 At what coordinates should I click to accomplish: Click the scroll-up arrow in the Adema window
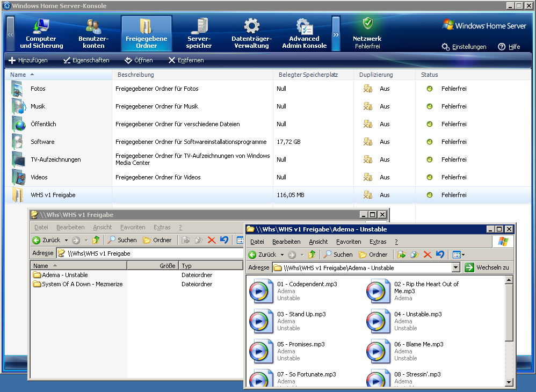pyautogui.click(x=509, y=280)
